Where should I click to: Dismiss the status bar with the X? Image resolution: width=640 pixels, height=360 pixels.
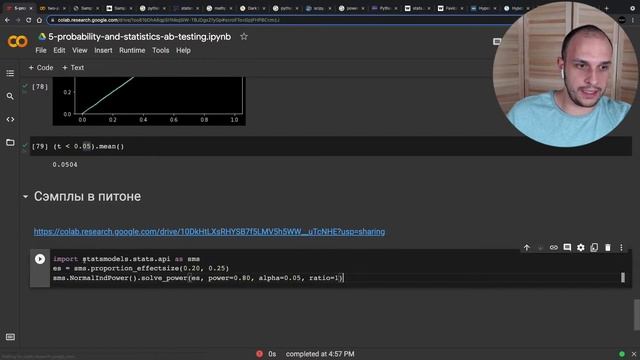(x=634, y=354)
